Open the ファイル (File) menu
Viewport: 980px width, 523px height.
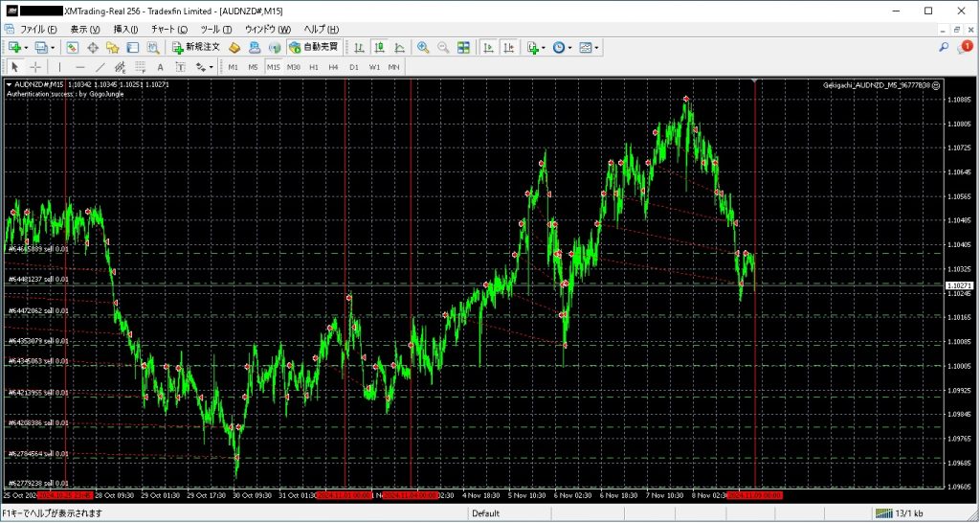tap(38, 29)
